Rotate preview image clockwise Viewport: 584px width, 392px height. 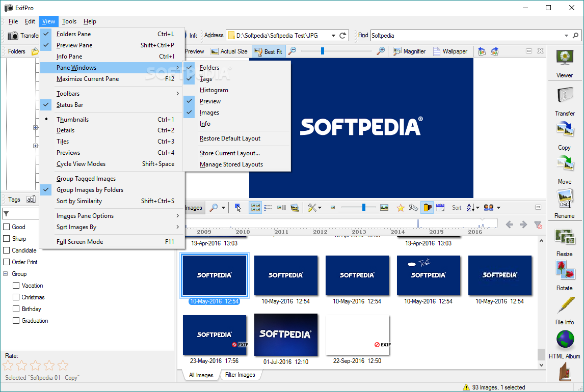click(495, 51)
